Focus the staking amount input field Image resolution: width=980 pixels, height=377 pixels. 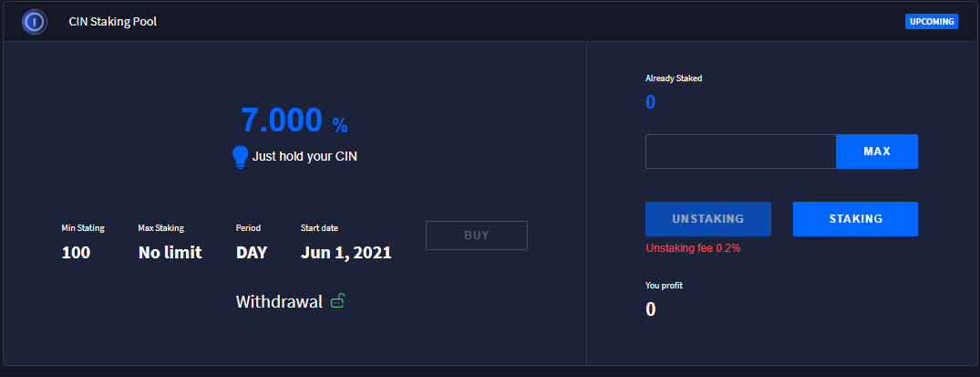(740, 152)
